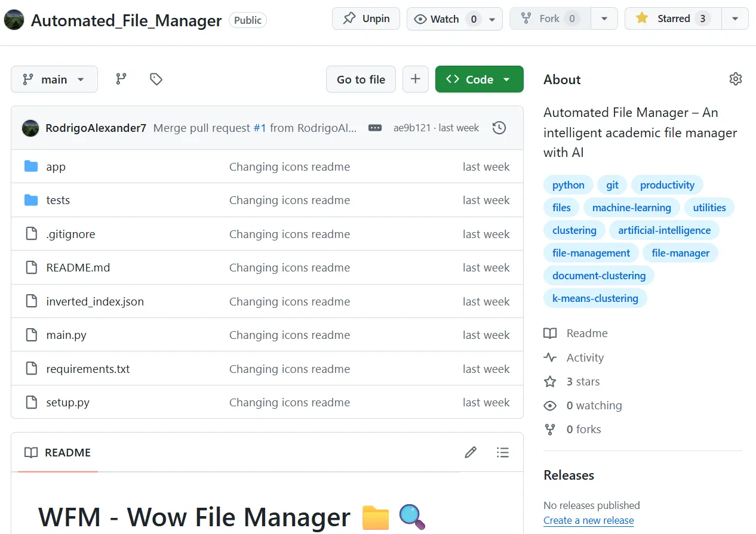Select the python topic tag

click(x=568, y=185)
